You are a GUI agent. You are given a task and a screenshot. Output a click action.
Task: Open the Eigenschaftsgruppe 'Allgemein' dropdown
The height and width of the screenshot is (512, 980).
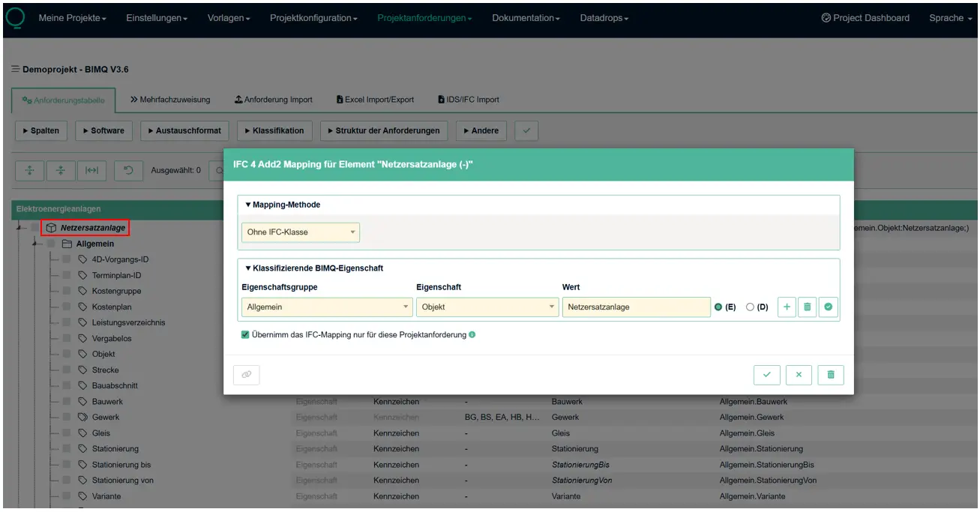[327, 307]
